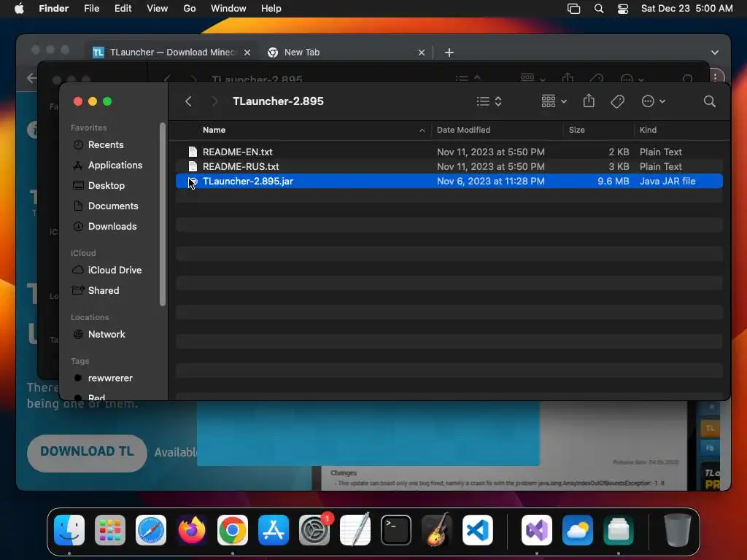747x560 pixels.
Task: Open the cloud weather app in Dock
Action: (578, 530)
